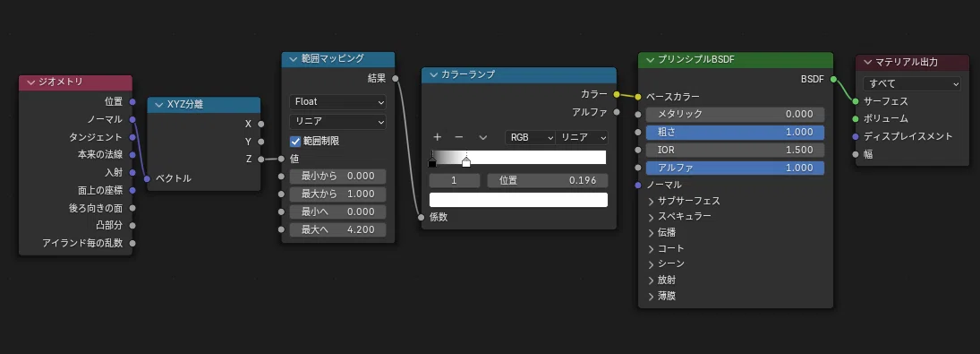This screenshot has width=980, height=354.
Task: Click the X output socket
Action: tap(260, 124)
